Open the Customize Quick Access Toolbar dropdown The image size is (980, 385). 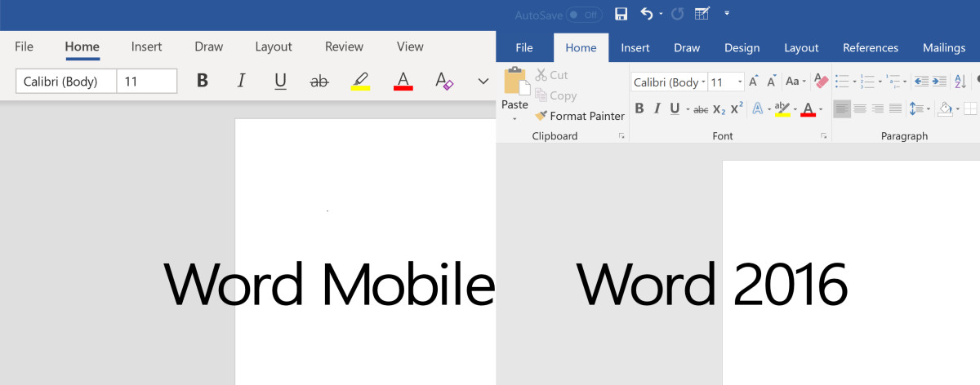click(x=727, y=14)
